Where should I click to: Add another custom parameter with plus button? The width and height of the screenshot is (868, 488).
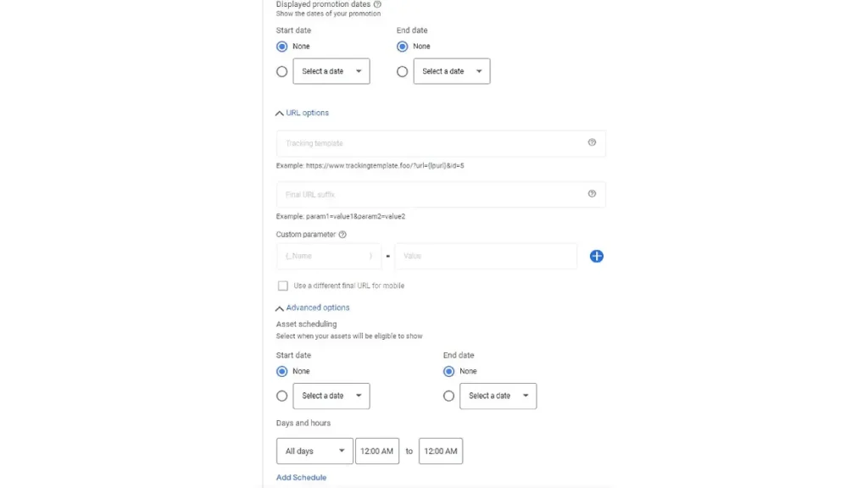(x=596, y=256)
